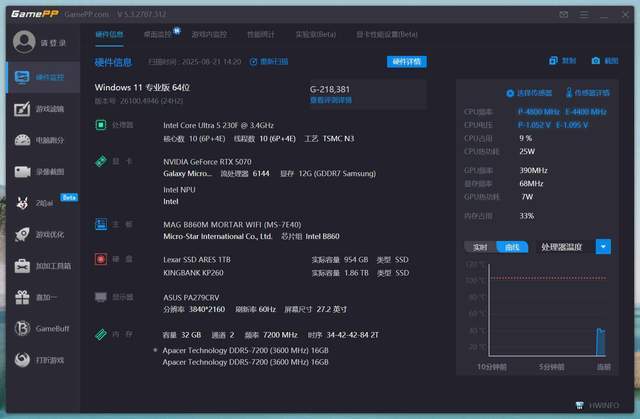This screenshot has width=640, height=419.
Task: Click the mail icon in title bar
Action: [564, 14]
